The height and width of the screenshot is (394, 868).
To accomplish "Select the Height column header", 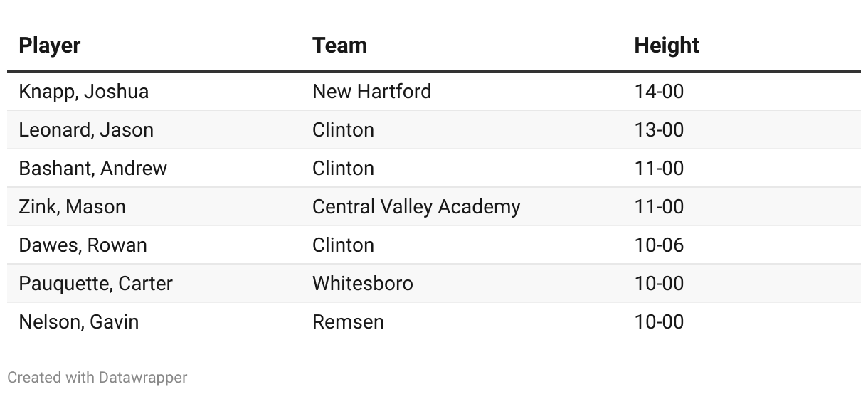I will 666,46.
